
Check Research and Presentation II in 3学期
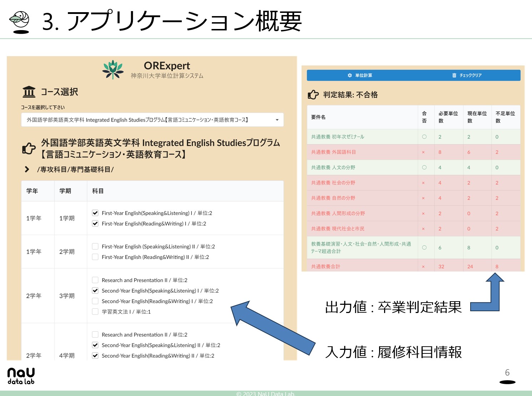95,280
